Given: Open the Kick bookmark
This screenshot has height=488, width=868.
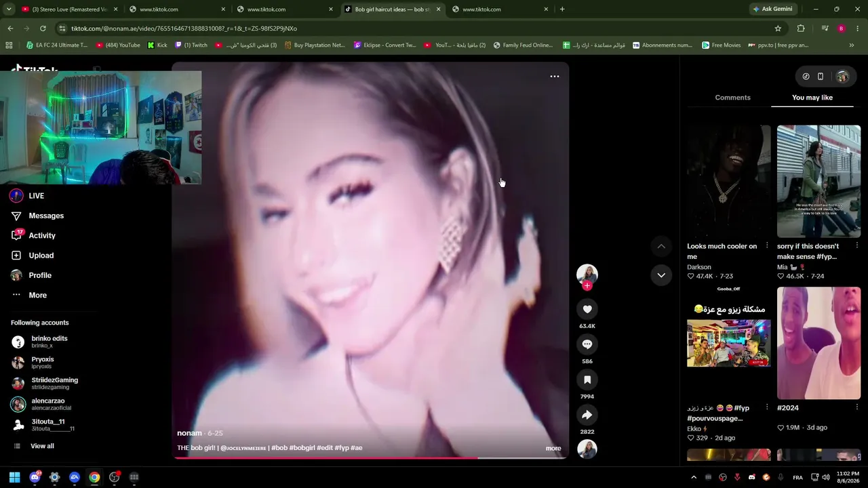Looking at the screenshot, I should 157,45.
